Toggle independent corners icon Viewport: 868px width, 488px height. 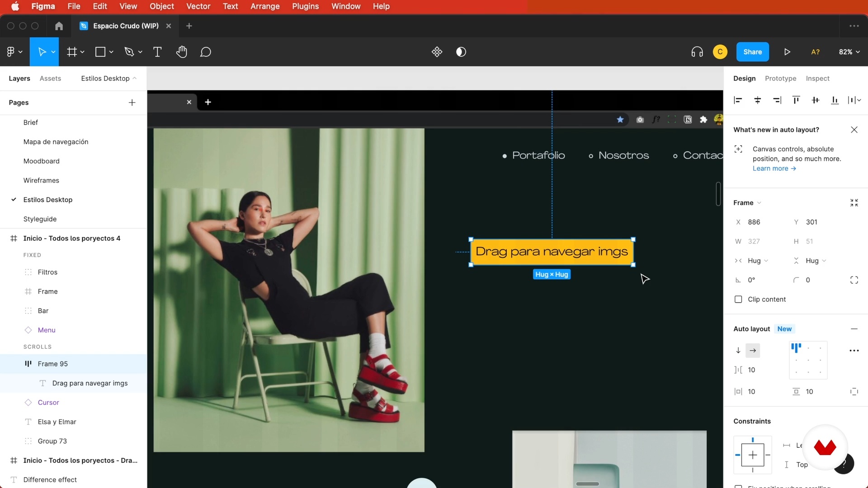854,280
